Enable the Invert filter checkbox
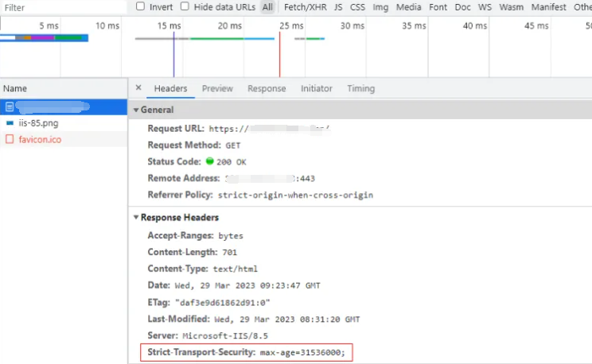The image size is (592, 364). tap(141, 6)
